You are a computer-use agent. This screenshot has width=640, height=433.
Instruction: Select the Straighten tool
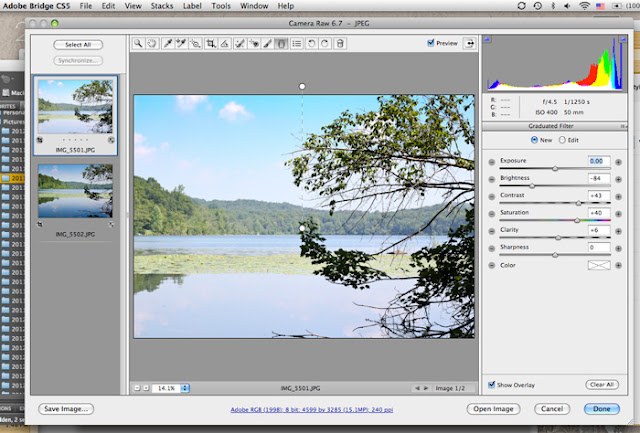click(224, 43)
